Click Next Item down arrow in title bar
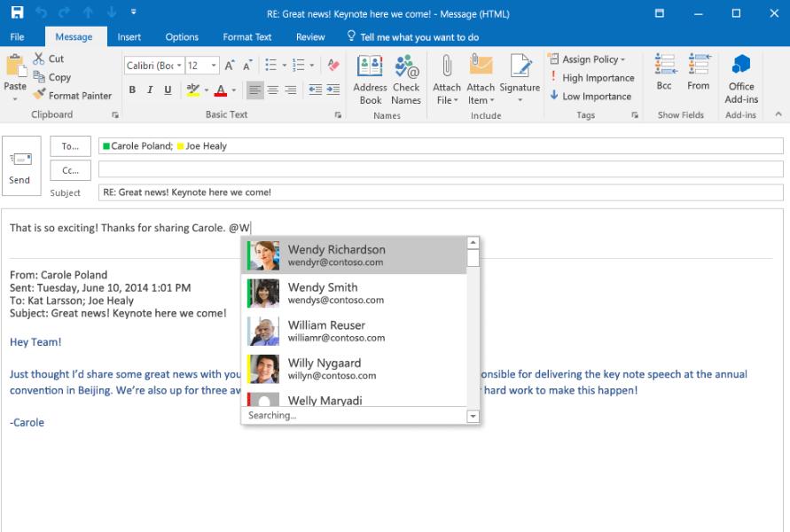 (112, 12)
